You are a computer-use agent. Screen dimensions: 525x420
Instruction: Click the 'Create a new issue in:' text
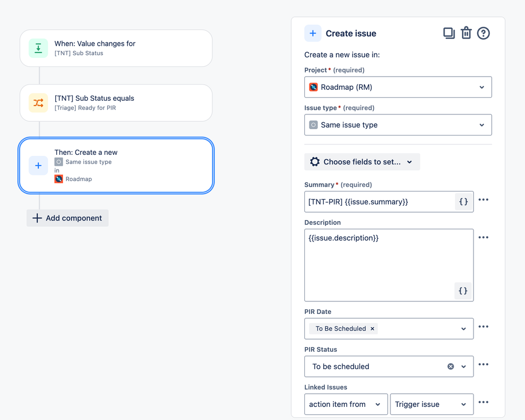(x=342, y=55)
